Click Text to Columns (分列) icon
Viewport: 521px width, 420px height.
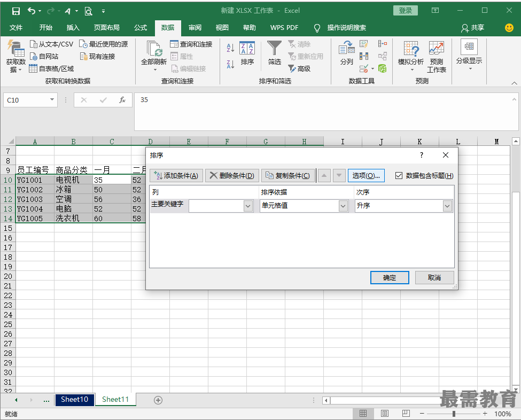(x=347, y=53)
